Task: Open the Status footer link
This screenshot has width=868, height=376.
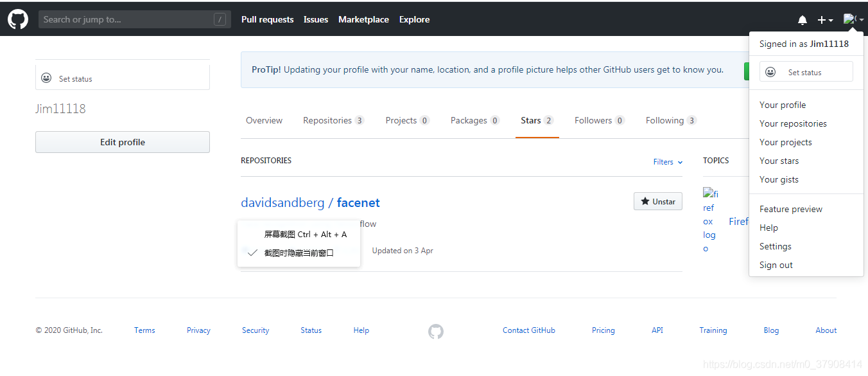Action: pyautogui.click(x=311, y=330)
